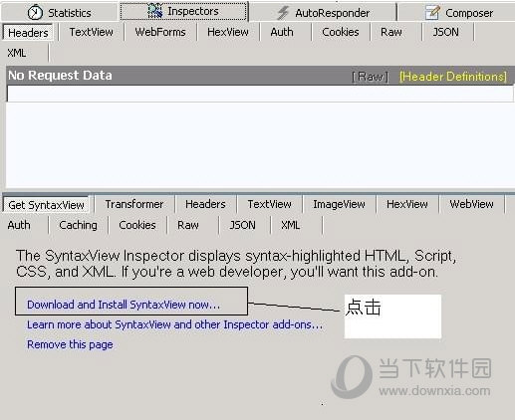Select the request Auth tab
Image resolution: width=515 pixels, height=420 pixels.
coord(282,32)
